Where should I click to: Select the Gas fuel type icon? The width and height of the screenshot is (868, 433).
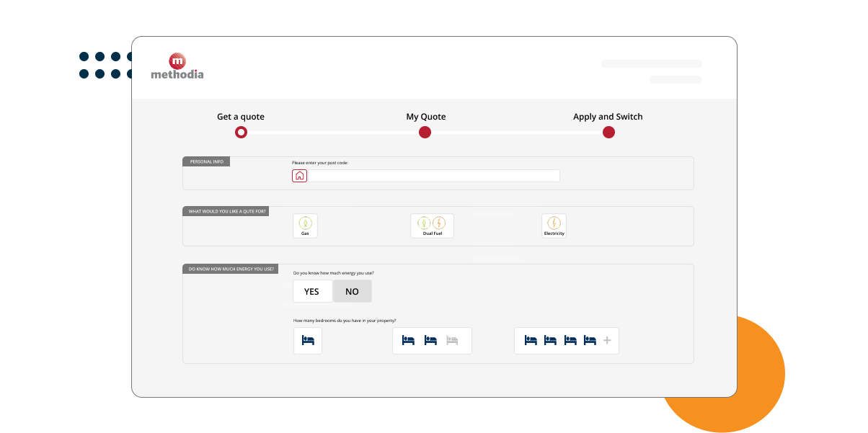click(305, 225)
